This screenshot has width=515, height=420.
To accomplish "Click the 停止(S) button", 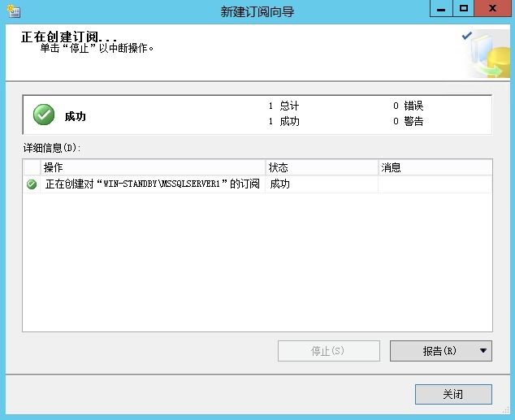I will [x=328, y=351].
